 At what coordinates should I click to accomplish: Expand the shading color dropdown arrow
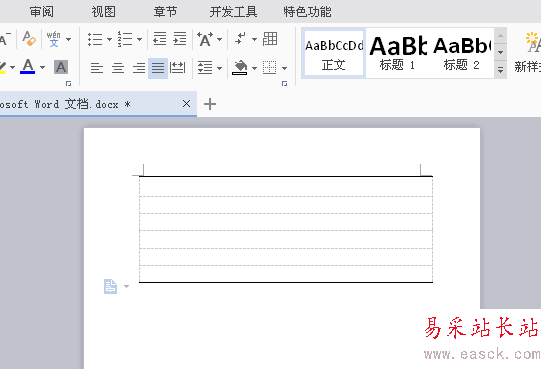[x=254, y=68]
